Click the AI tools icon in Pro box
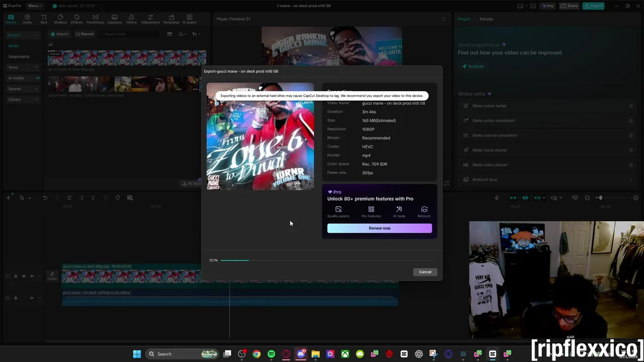Viewport: 644px width, 362px height. [399, 210]
